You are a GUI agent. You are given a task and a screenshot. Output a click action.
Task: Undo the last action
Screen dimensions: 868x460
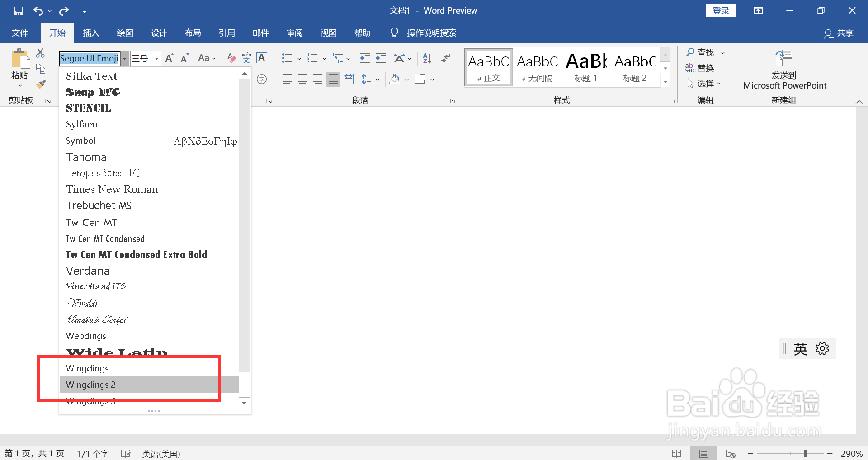coord(38,11)
